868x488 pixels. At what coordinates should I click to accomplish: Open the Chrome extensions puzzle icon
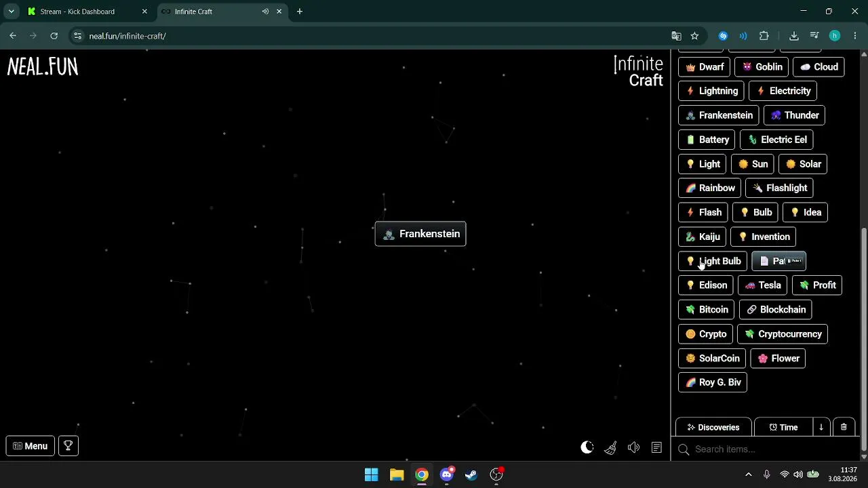click(x=764, y=36)
